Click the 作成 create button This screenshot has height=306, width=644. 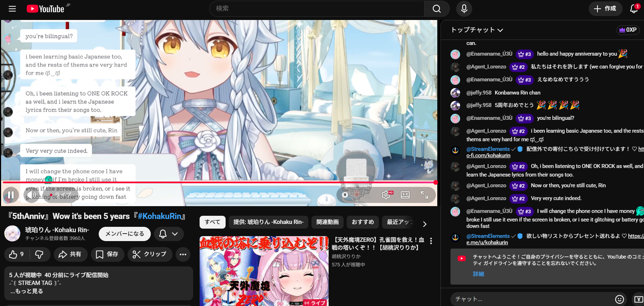[x=605, y=9]
